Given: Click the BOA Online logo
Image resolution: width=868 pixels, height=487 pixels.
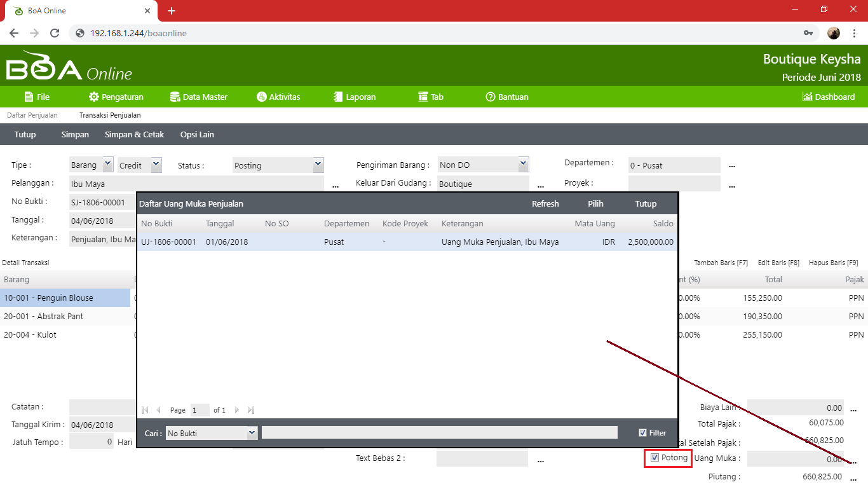Looking at the screenshot, I should click(69, 66).
